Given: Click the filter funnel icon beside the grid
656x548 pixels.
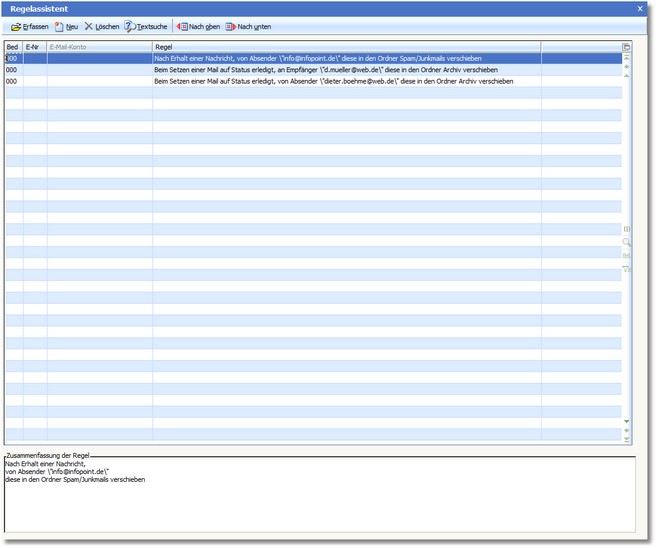Looking at the screenshot, I should 627,268.
